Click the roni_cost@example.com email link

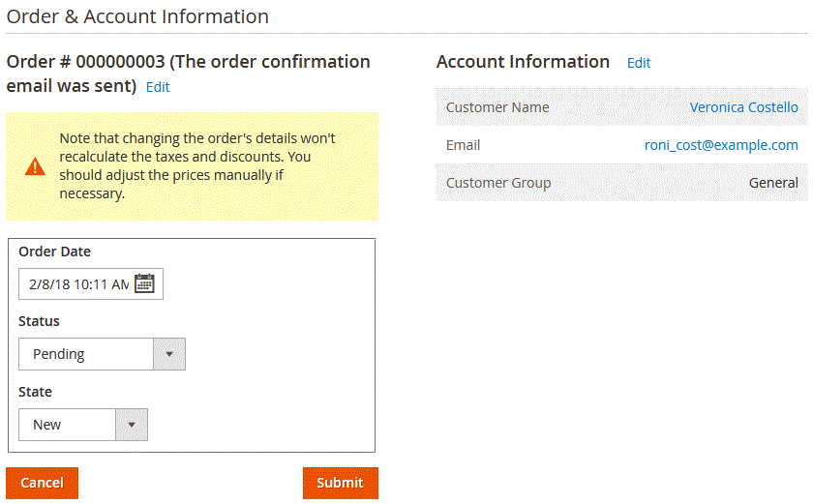click(x=721, y=145)
